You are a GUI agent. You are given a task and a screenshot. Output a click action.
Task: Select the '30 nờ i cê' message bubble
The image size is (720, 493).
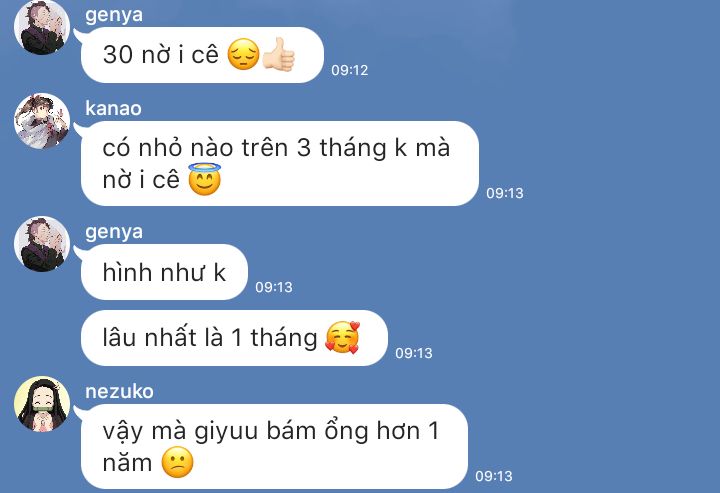pos(202,55)
